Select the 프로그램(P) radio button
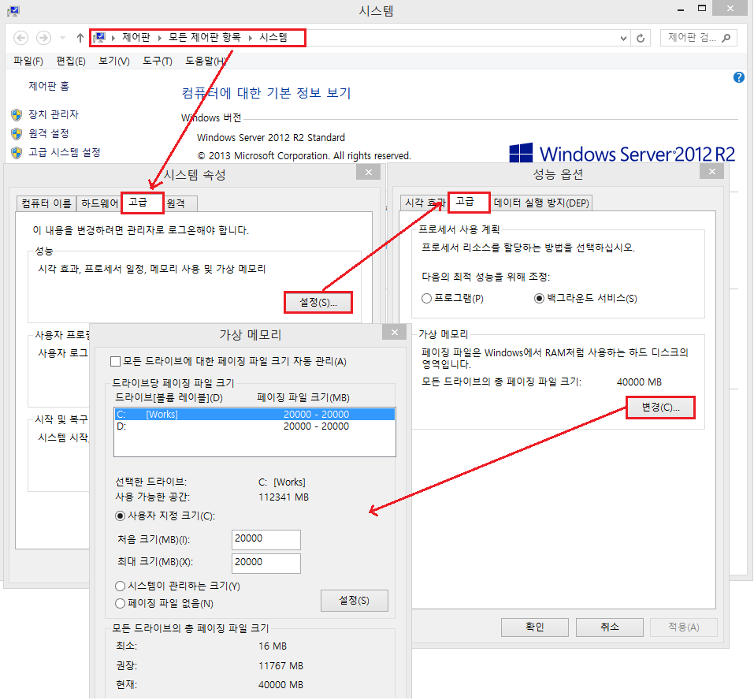The width and height of the screenshot is (754, 700). coord(452,298)
